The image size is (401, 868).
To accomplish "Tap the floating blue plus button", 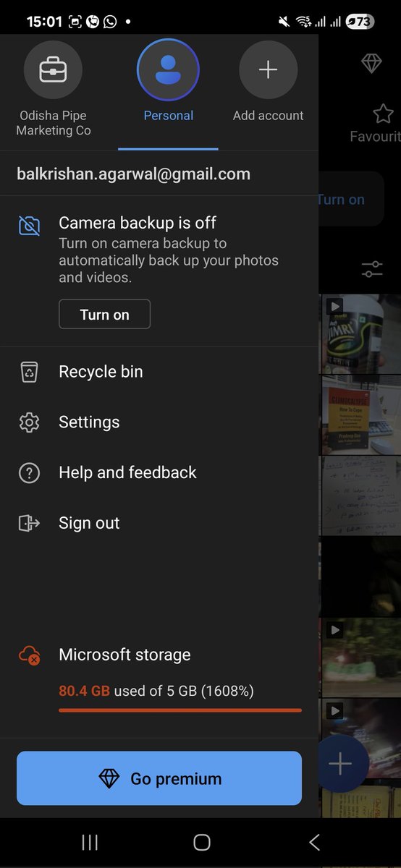I will pos(340,765).
